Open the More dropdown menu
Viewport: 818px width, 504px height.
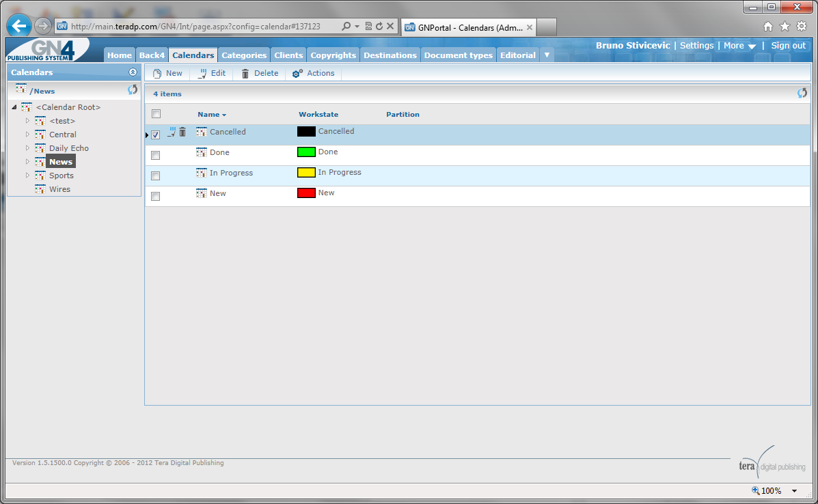click(739, 45)
